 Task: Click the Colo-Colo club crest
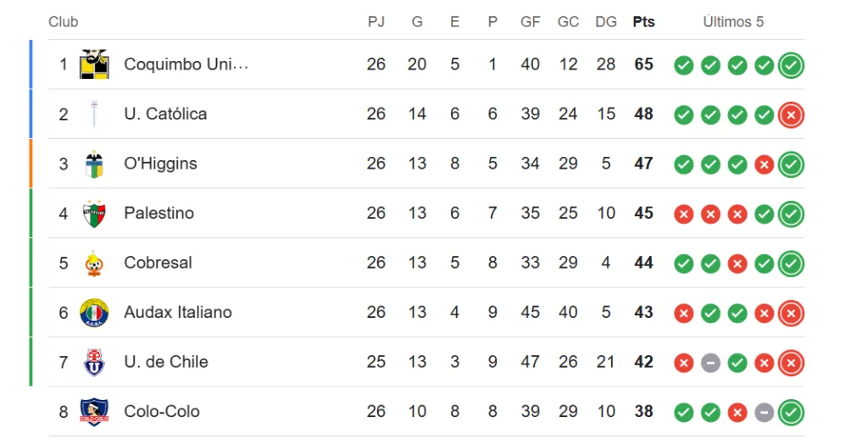94,412
